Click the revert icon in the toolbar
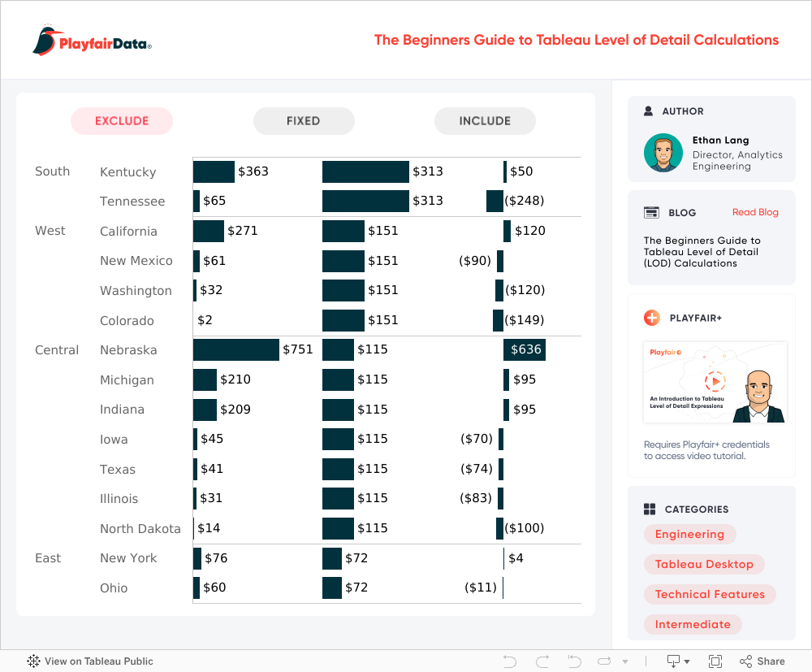Screen dimensions: 812x672 pyautogui.click(x=574, y=661)
